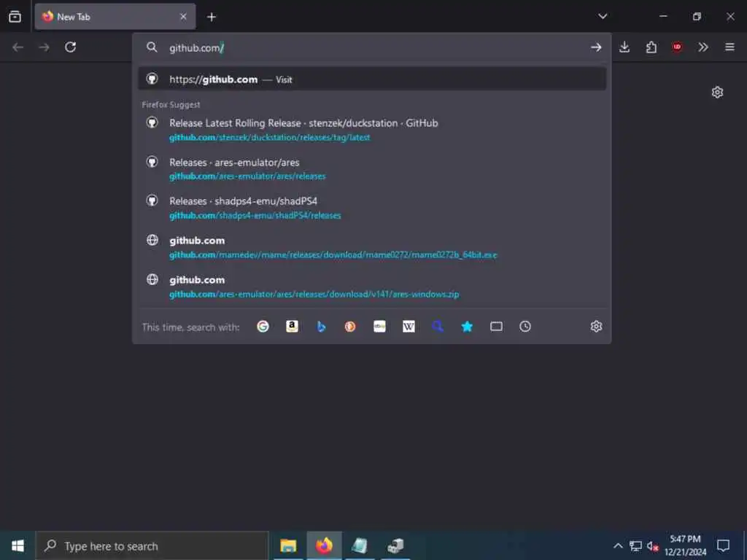This screenshot has height=560, width=747.
Task: Open search settings gear in dropdown
Action: pyautogui.click(x=596, y=327)
